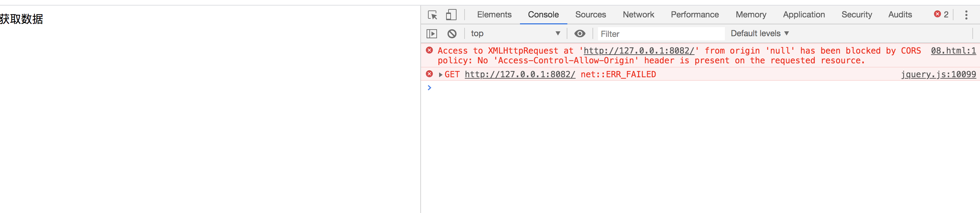Open the 08.html:1 source link
The height and width of the screenshot is (213, 980).
[x=954, y=51]
